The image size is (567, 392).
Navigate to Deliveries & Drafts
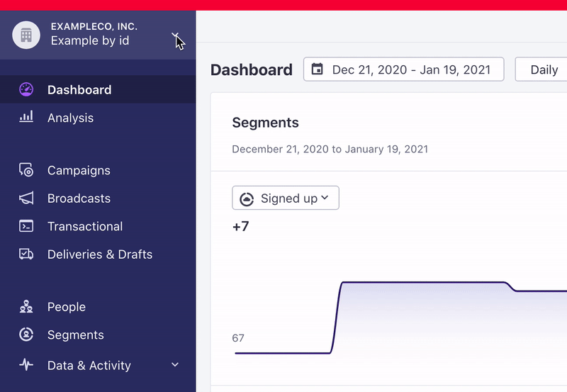point(99,254)
